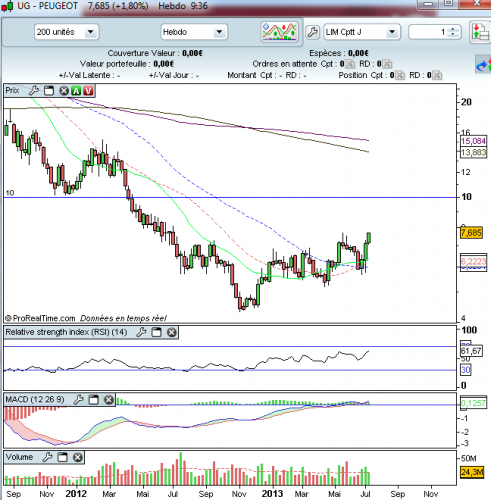Open MACD indicator wrench settings
Viewport: 491px width, 500px height.
[78, 399]
